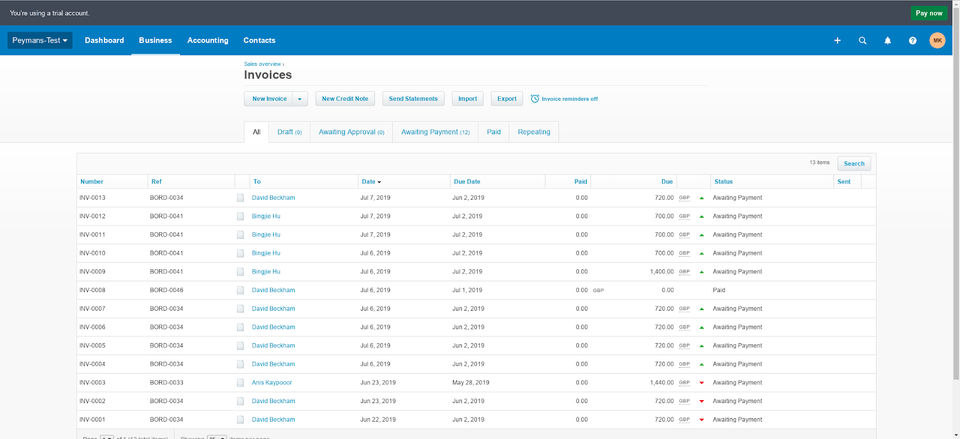The height and width of the screenshot is (439, 960).
Task: Open Bingjie Hu link on INV-0012
Action: 266,216
